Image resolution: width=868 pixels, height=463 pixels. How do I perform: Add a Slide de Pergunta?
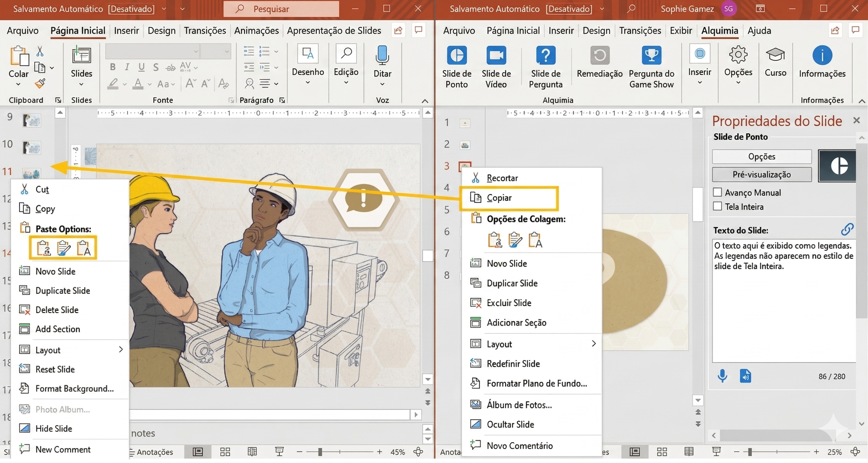coord(545,55)
